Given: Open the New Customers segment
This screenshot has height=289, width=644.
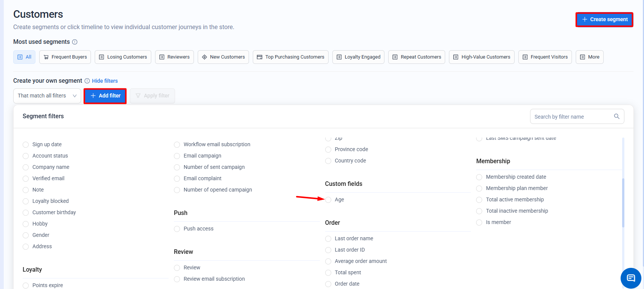Looking at the screenshot, I should 223,57.
